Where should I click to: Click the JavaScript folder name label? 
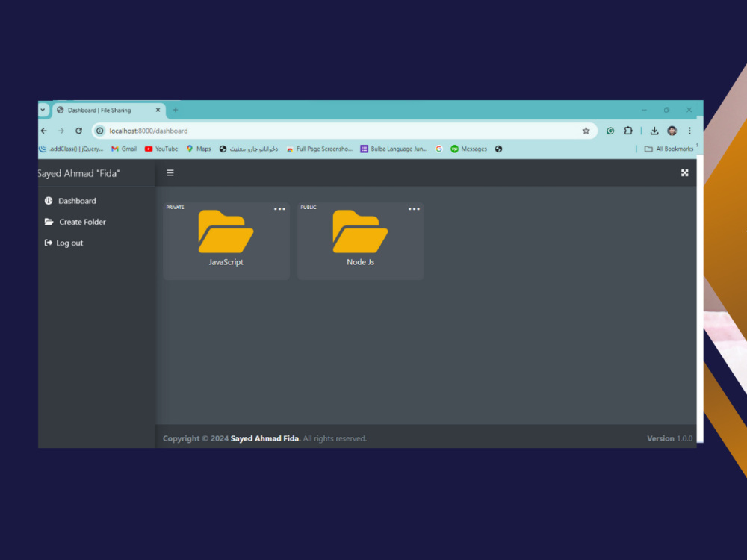point(226,262)
